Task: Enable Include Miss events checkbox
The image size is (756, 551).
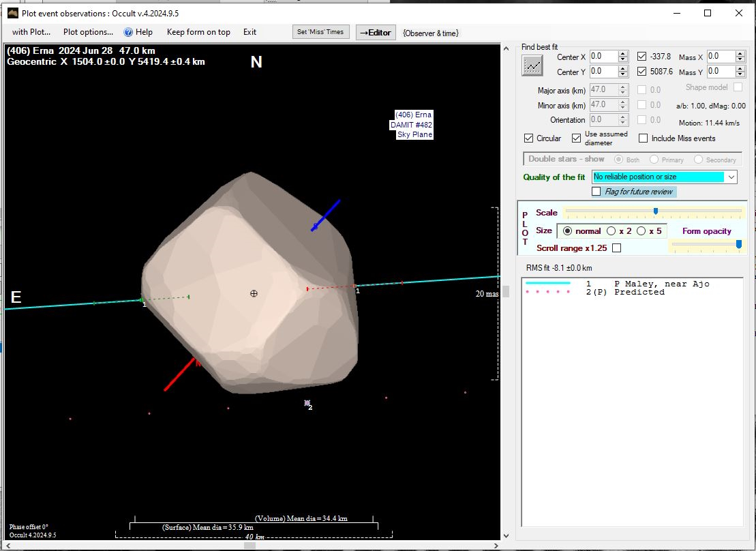Action: tap(643, 138)
